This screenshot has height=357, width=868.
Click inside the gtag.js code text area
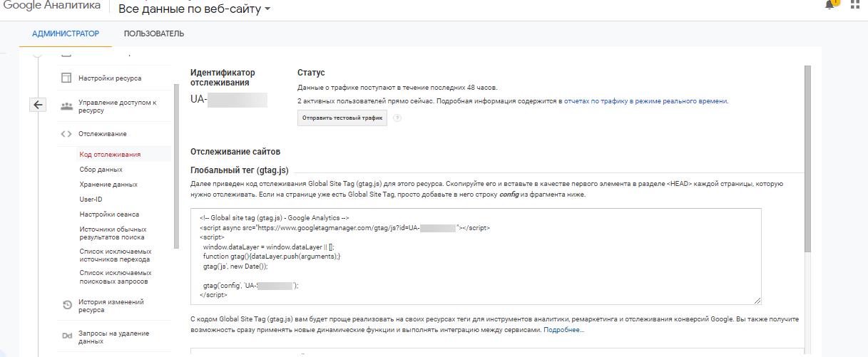(476, 257)
